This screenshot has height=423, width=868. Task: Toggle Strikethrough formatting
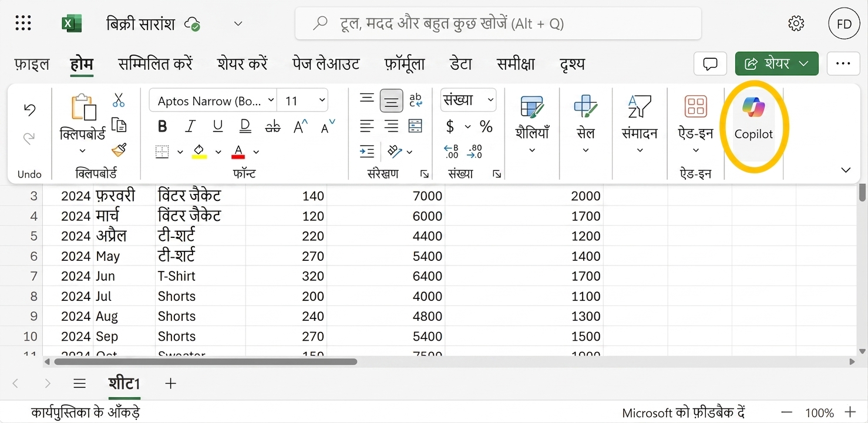pos(272,126)
